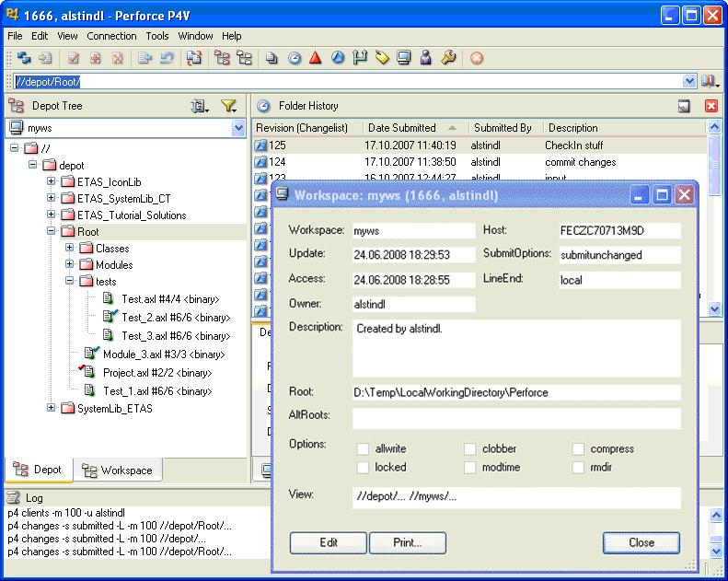Image resolution: width=728 pixels, height=581 pixels.
Task: Click the Refresh toolbar icon
Action: [24, 58]
